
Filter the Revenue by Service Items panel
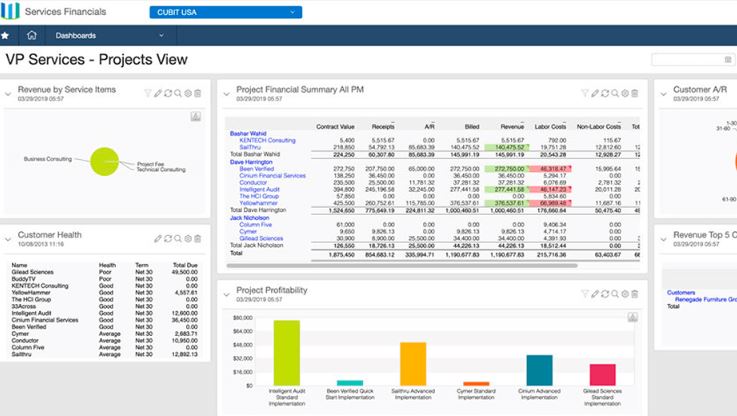148,94
